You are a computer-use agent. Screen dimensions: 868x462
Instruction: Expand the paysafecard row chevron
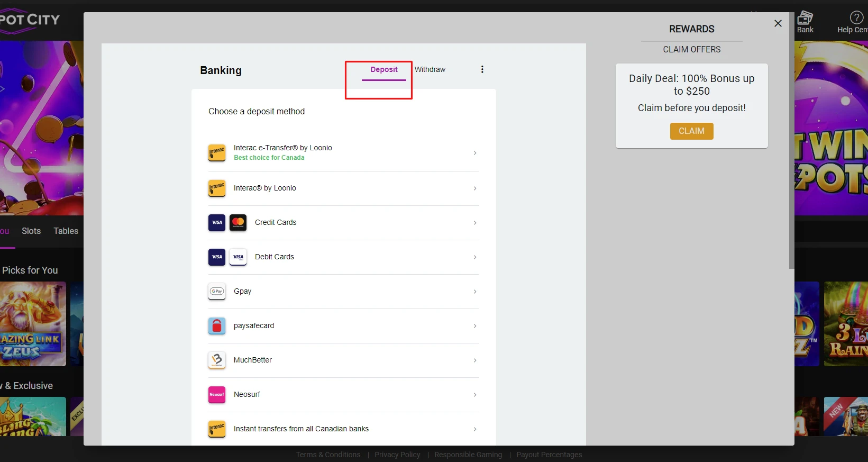(475, 326)
